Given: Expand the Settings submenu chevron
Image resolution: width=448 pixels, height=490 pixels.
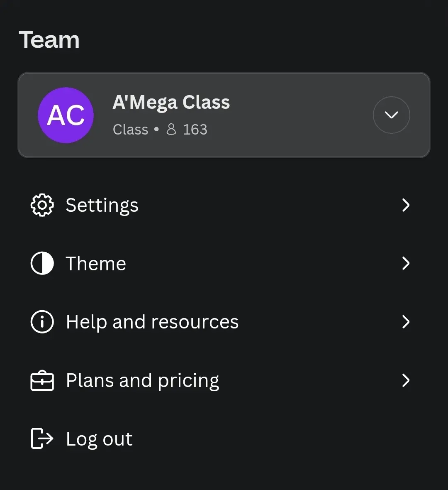Looking at the screenshot, I should [406, 205].
